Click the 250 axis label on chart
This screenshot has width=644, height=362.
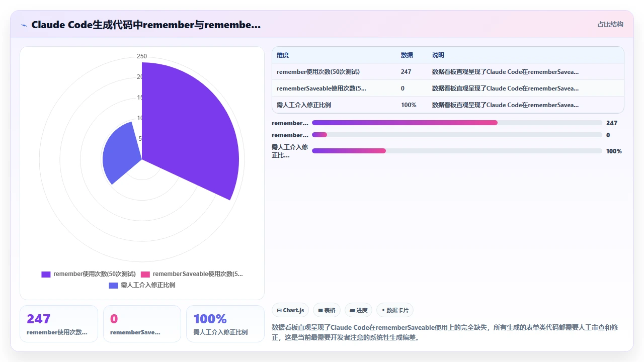coord(142,56)
